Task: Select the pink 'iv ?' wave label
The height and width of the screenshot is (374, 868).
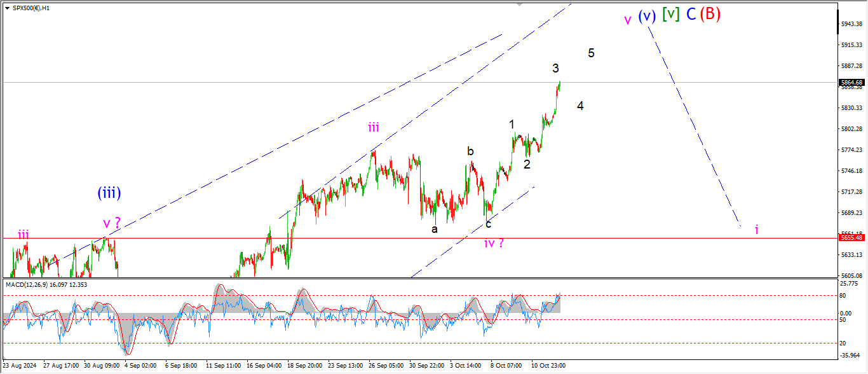Action: tap(494, 243)
